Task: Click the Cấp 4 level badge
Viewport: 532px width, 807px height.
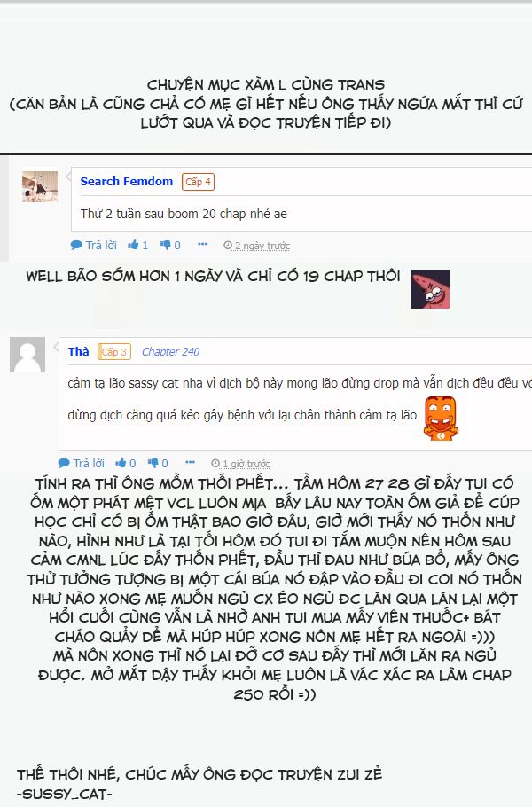Action: pos(198,182)
